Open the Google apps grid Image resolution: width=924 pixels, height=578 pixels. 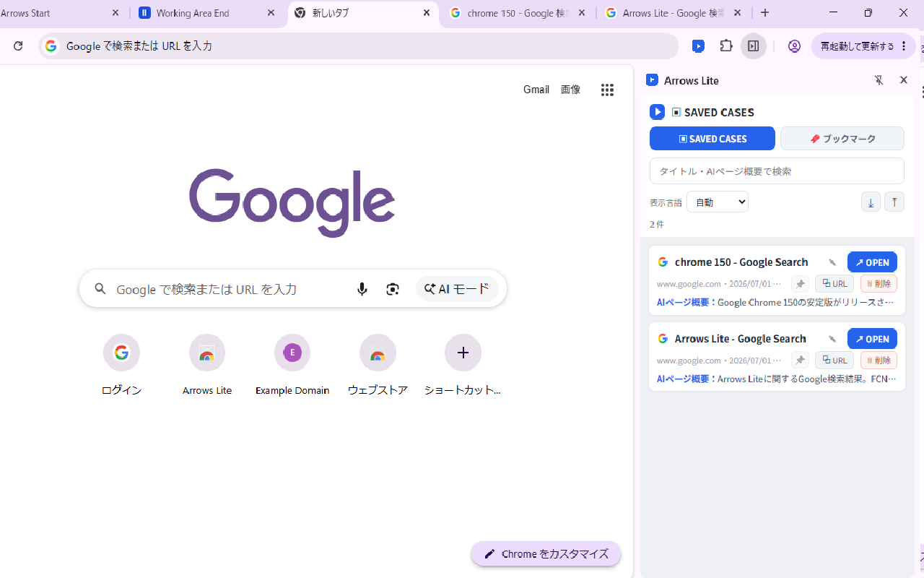click(607, 90)
